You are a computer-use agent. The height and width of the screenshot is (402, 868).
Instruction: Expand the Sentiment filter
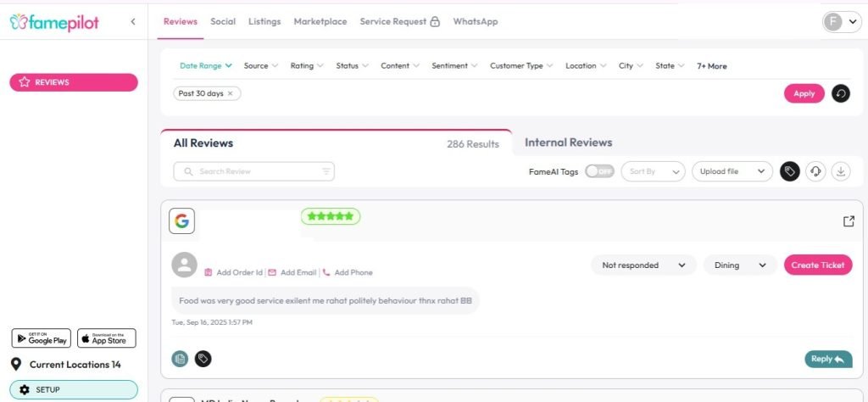click(454, 66)
